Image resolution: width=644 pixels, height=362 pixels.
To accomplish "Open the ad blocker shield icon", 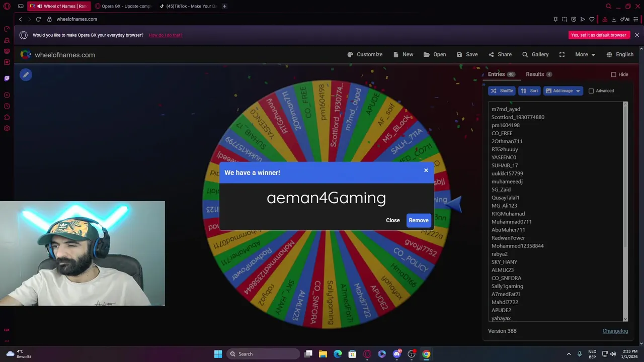I will [x=574, y=19].
